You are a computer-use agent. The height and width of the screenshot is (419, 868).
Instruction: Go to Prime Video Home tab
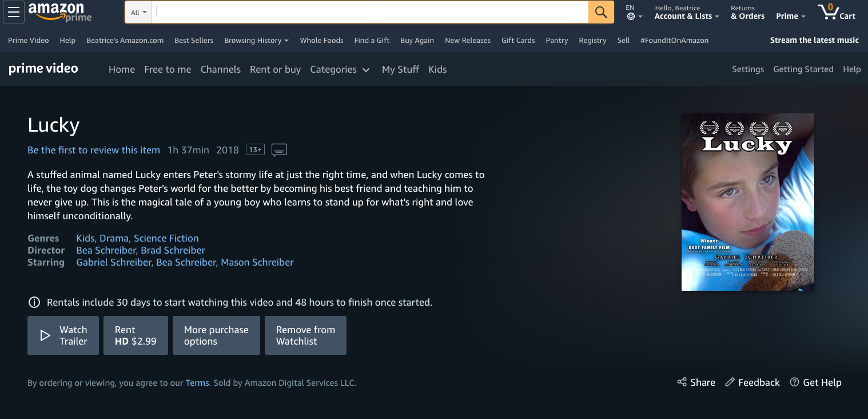click(122, 69)
